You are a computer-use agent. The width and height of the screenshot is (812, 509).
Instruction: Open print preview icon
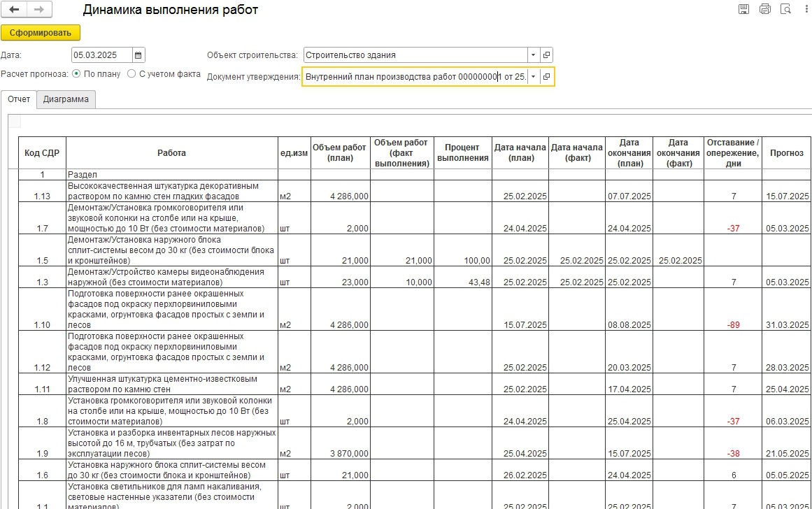point(786,9)
